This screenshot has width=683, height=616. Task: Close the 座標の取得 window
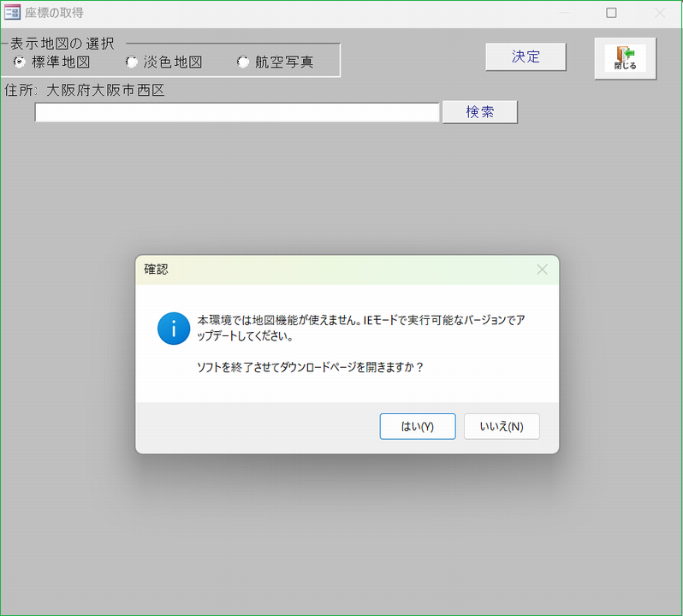659,13
